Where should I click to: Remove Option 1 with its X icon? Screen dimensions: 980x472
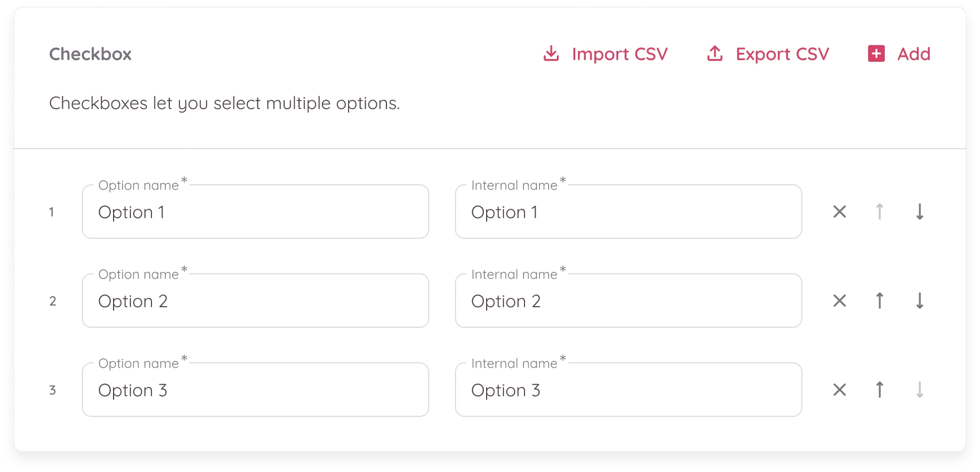tap(840, 212)
